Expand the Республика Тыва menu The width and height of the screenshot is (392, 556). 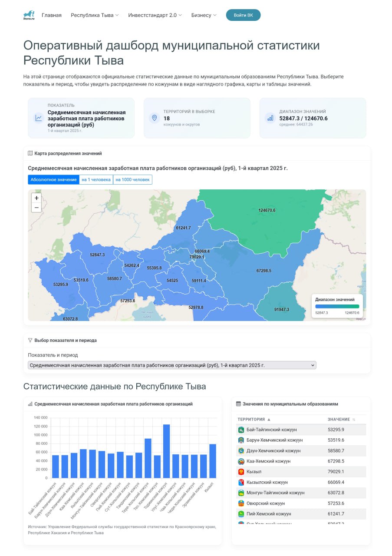click(x=95, y=15)
